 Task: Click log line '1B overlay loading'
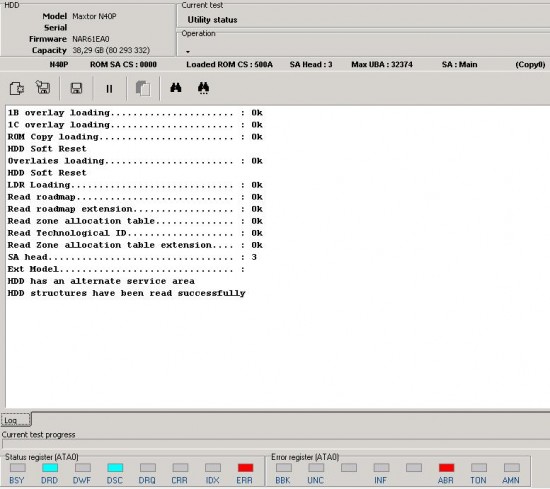point(135,113)
